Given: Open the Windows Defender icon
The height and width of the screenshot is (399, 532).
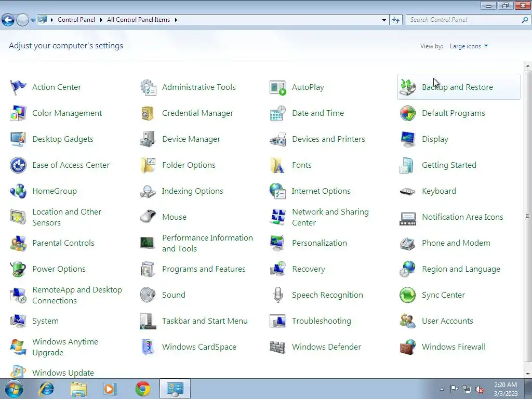Looking at the screenshot, I should (277, 347).
